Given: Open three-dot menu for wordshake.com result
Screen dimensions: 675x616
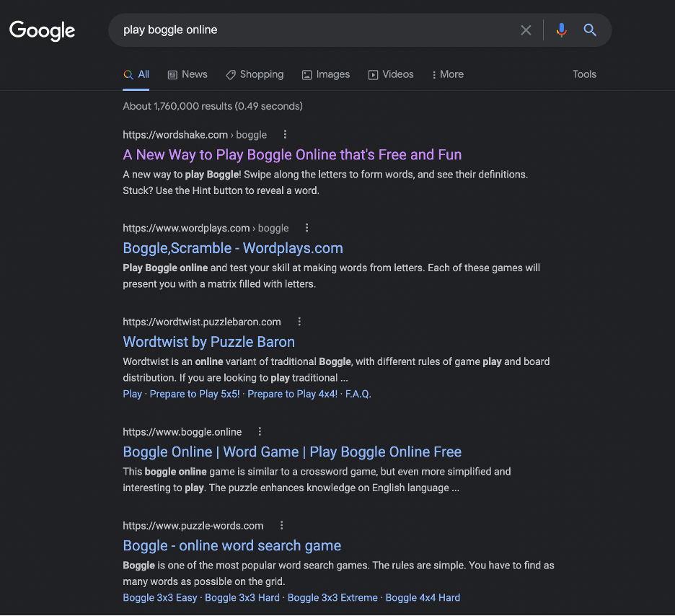Looking at the screenshot, I should [285, 135].
